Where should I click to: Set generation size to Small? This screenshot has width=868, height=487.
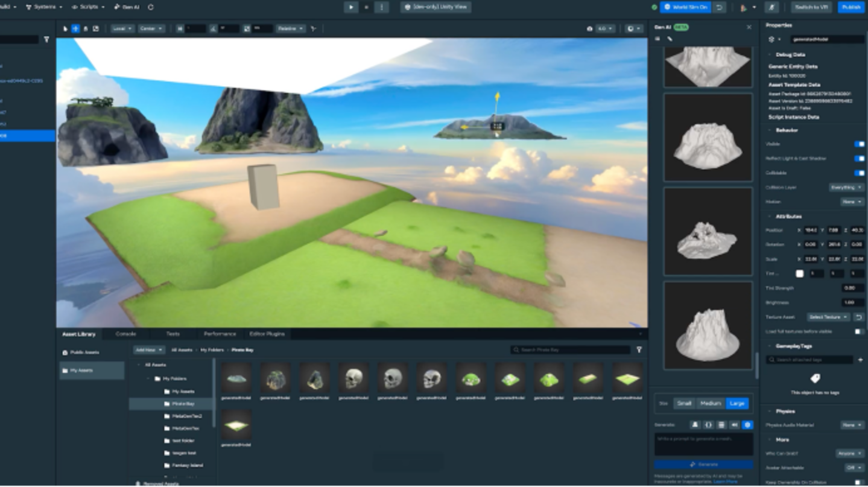[684, 403]
